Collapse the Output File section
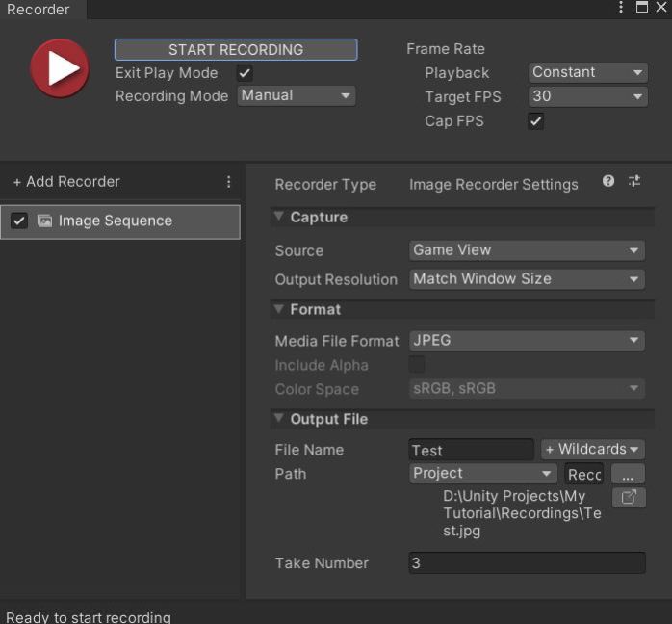The height and width of the screenshot is (624, 672). tap(278, 418)
